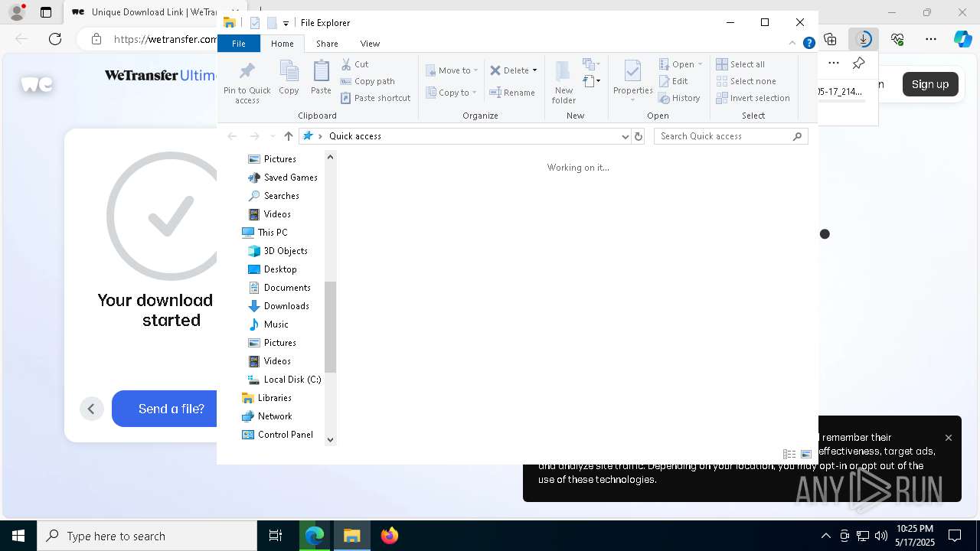Click navigation pane scroll down arrow

(331, 439)
